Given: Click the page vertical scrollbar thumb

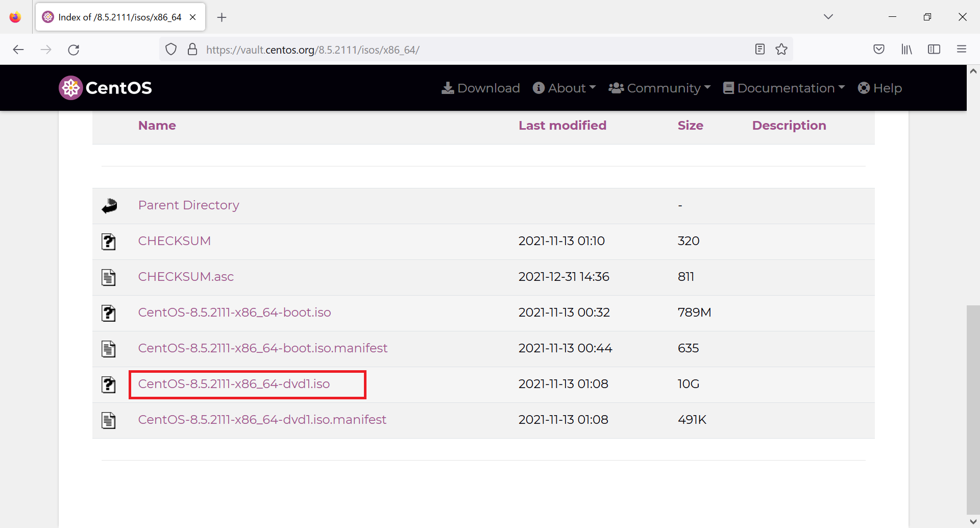Looking at the screenshot, I should pos(973,410).
